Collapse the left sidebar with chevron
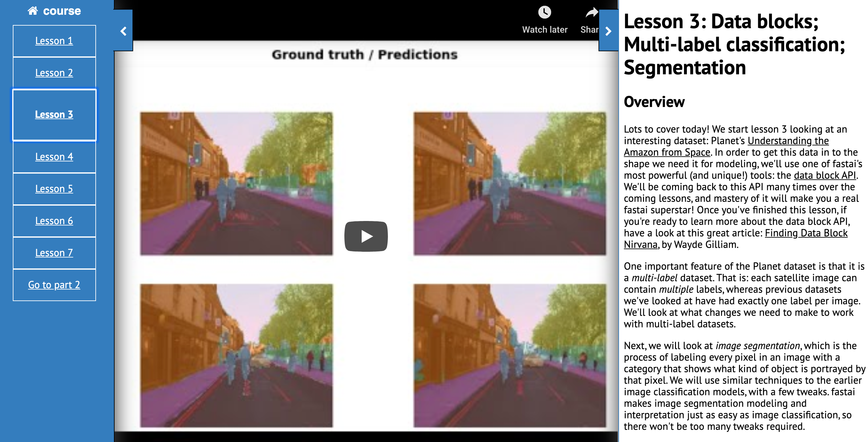 [x=123, y=31]
